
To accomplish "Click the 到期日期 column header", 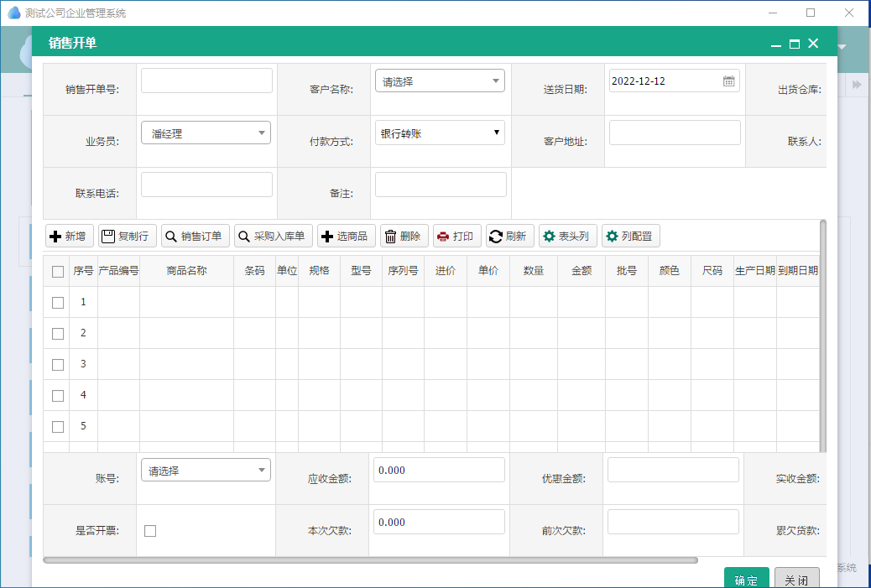I will point(798,271).
